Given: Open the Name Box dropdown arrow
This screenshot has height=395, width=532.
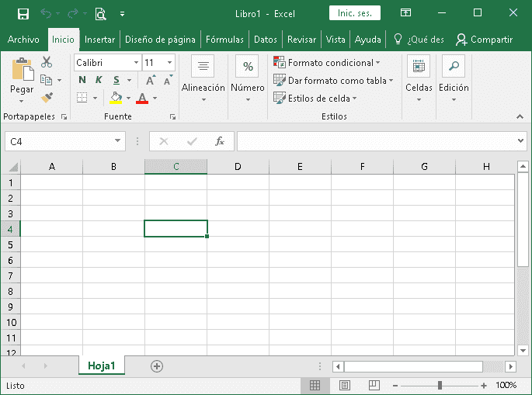Looking at the screenshot, I should point(118,141).
